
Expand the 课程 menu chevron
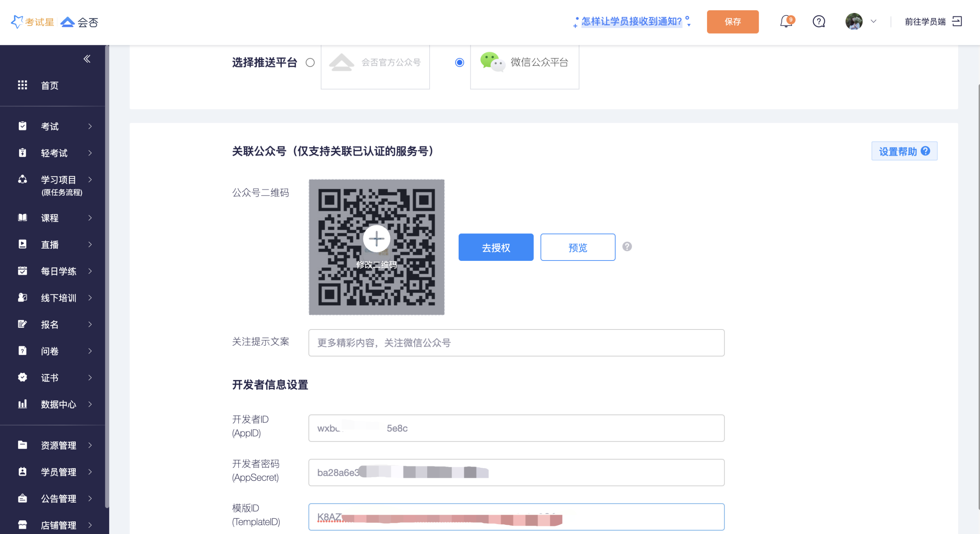point(90,218)
